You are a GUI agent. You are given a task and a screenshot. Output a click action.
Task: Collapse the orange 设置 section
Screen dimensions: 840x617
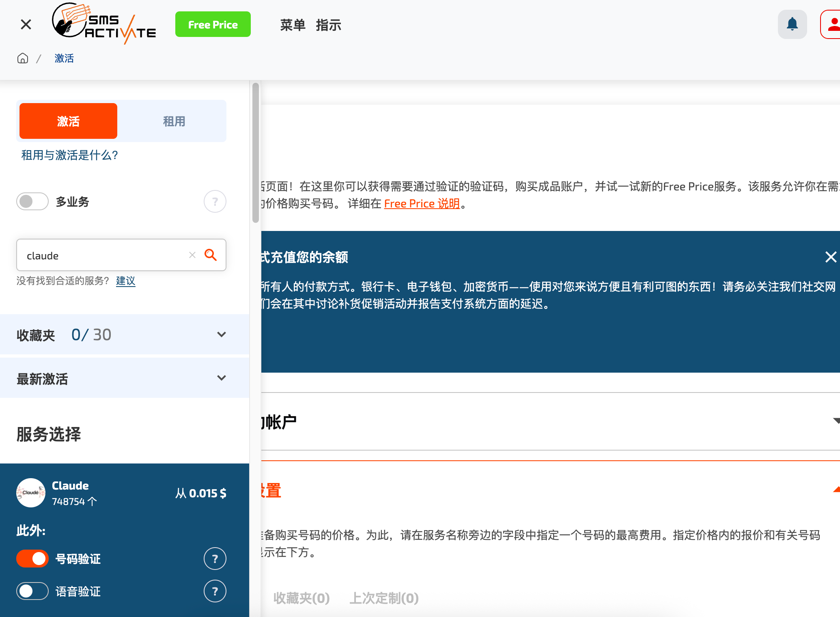click(836, 490)
